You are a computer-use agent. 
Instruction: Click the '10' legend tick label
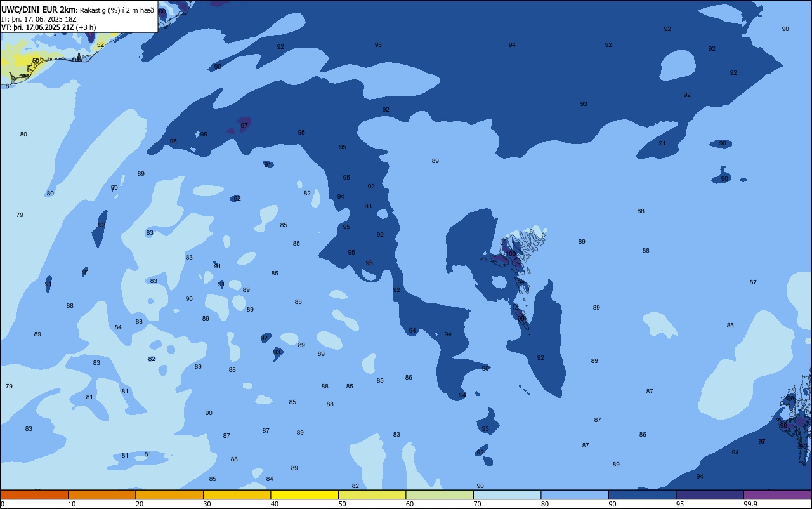(72, 504)
